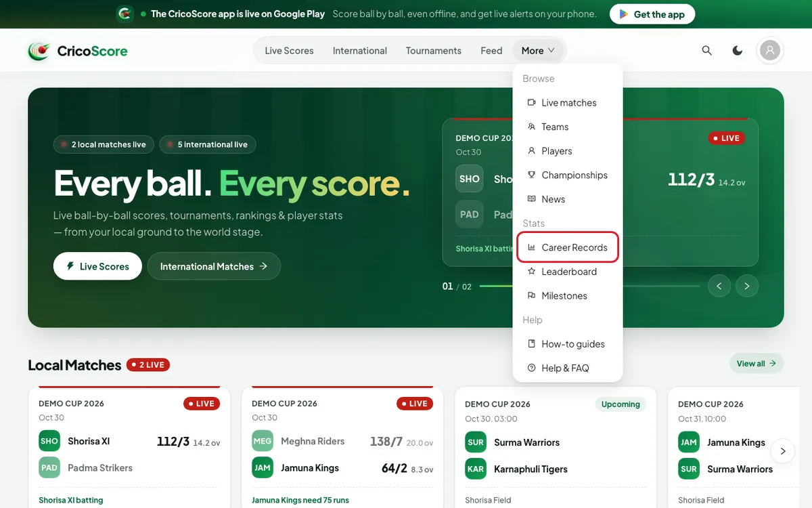This screenshot has width=812, height=508.
Task: Click International Matches button
Action: point(214,266)
